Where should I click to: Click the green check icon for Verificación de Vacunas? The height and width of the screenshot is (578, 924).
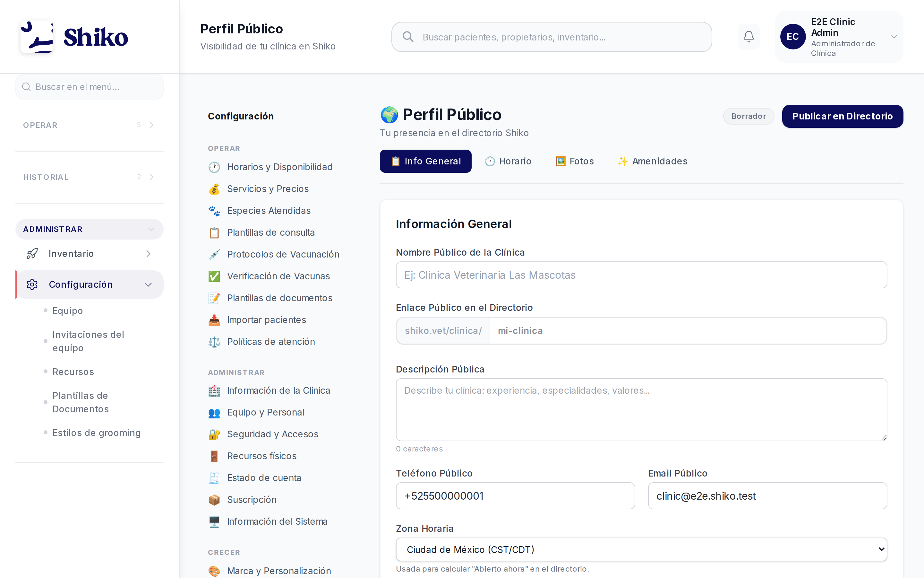214,276
